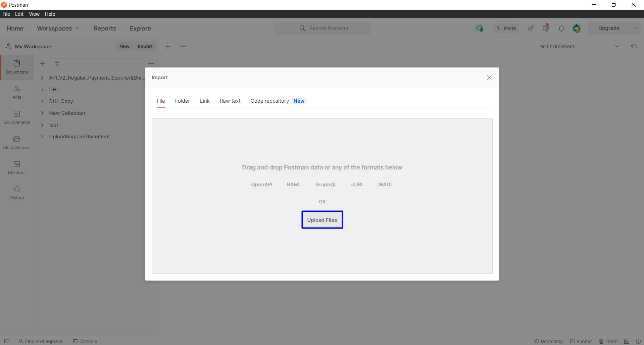
Task: Expand the DHL collection
Action: point(42,90)
